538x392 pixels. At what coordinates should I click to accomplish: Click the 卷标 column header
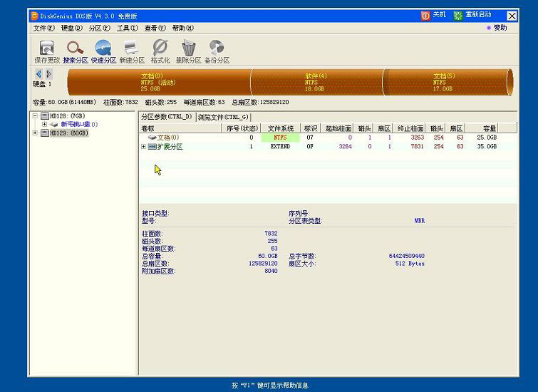(180, 128)
